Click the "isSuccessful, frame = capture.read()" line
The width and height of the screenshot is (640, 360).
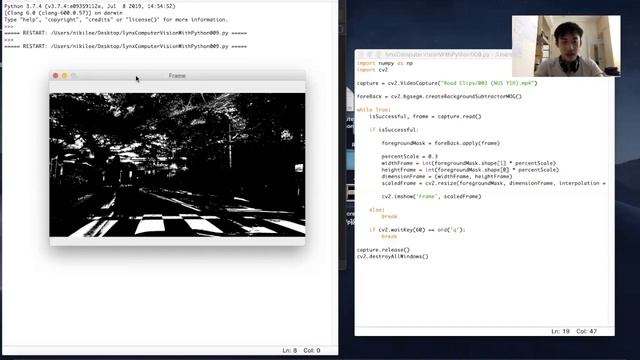[x=425, y=116]
